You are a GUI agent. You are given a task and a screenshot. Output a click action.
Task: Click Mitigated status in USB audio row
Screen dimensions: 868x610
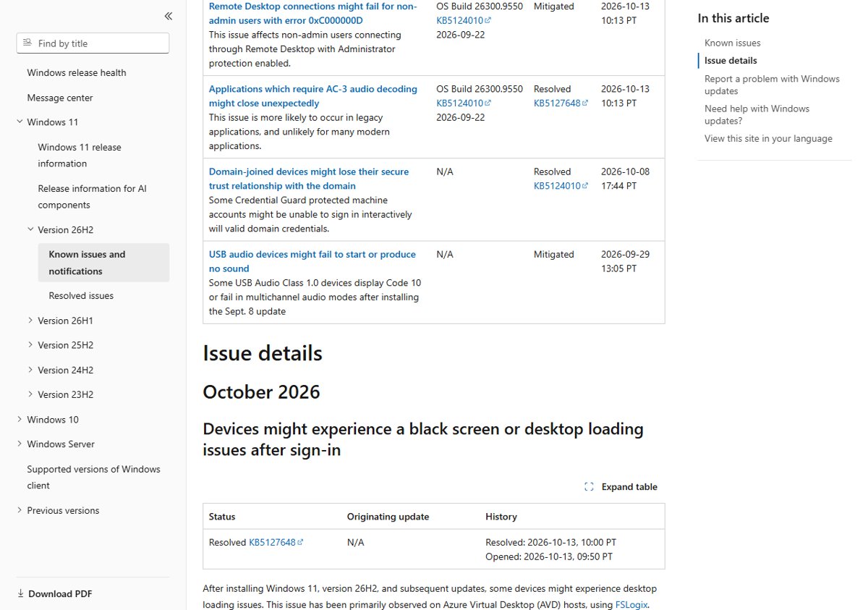click(x=553, y=255)
